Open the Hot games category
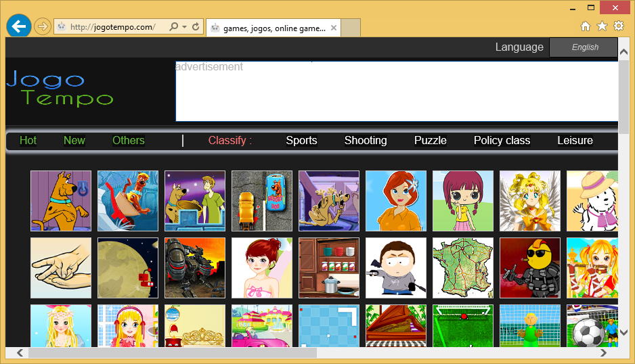This screenshot has width=635, height=364. 28,141
